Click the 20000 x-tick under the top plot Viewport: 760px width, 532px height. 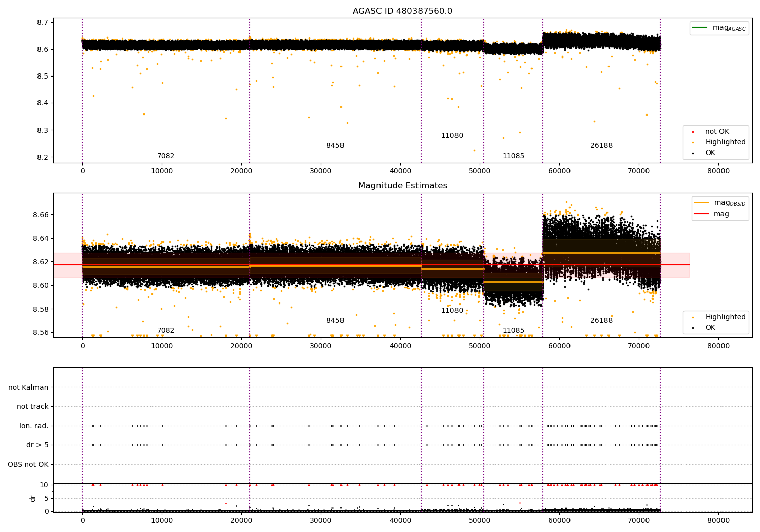click(241, 171)
